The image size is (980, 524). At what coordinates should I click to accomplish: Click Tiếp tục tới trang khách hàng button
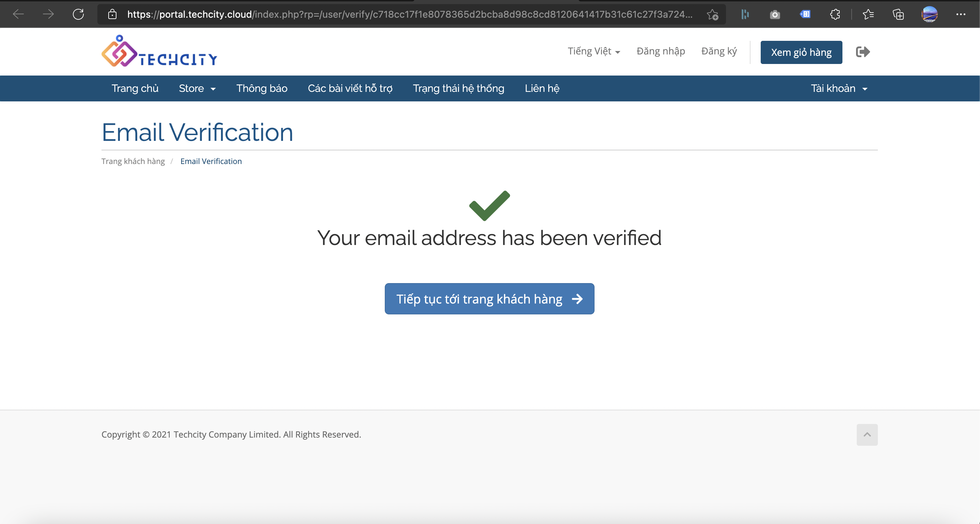pyautogui.click(x=489, y=298)
